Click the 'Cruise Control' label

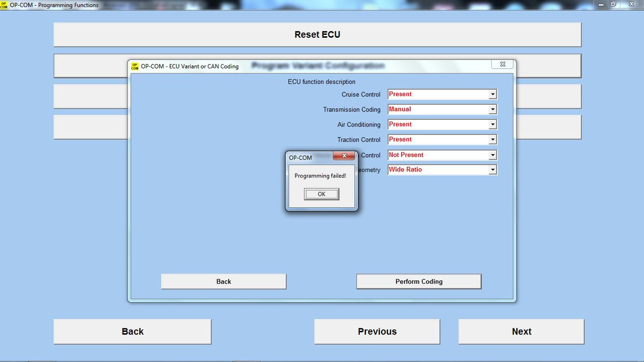(x=361, y=94)
